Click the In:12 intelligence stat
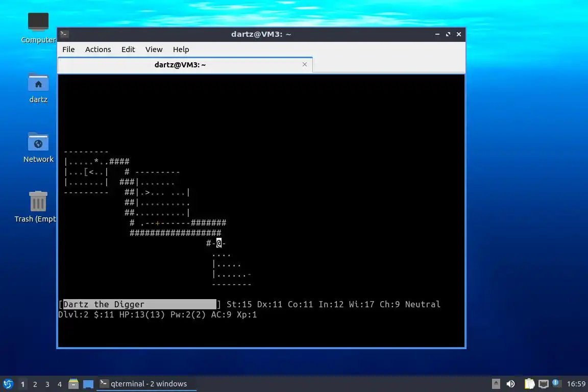588x392 pixels. 331,304
